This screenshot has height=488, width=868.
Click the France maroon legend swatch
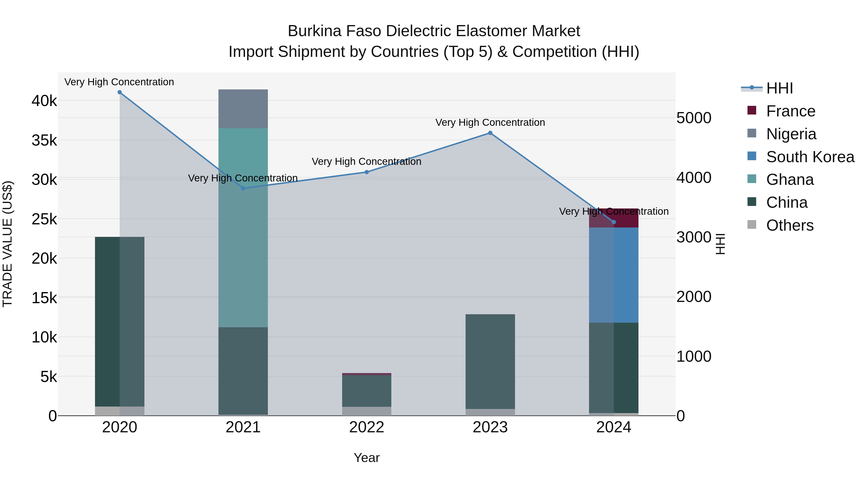tap(752, 110)
